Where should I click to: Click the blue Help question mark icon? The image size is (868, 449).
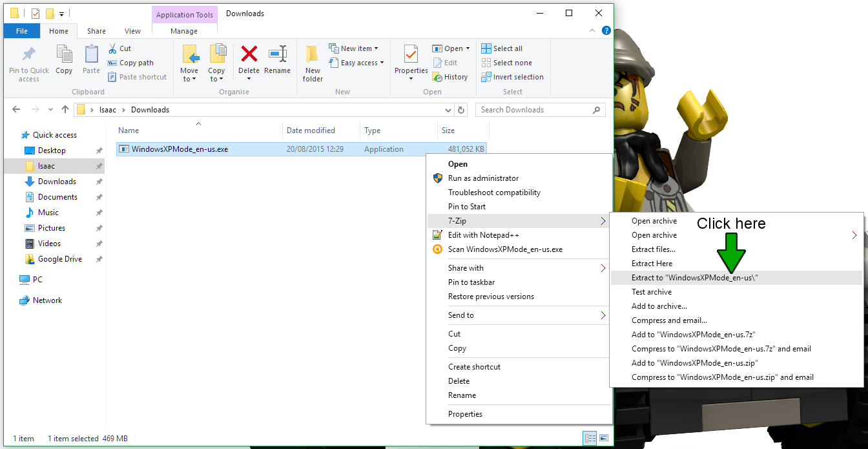click(x=606, y=30)
